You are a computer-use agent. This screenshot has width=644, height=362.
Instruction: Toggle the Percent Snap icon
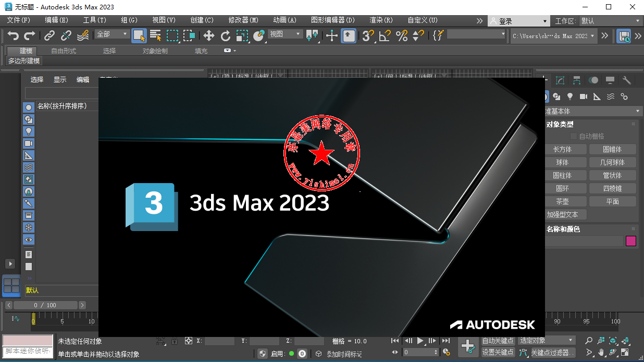pos(402,35)
